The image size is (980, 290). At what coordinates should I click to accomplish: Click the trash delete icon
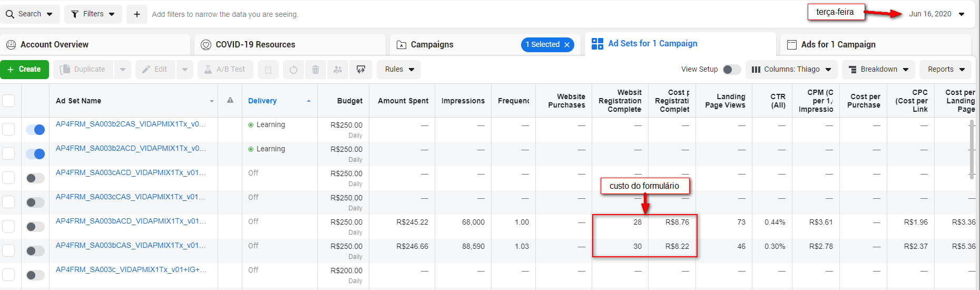[316, 70]
